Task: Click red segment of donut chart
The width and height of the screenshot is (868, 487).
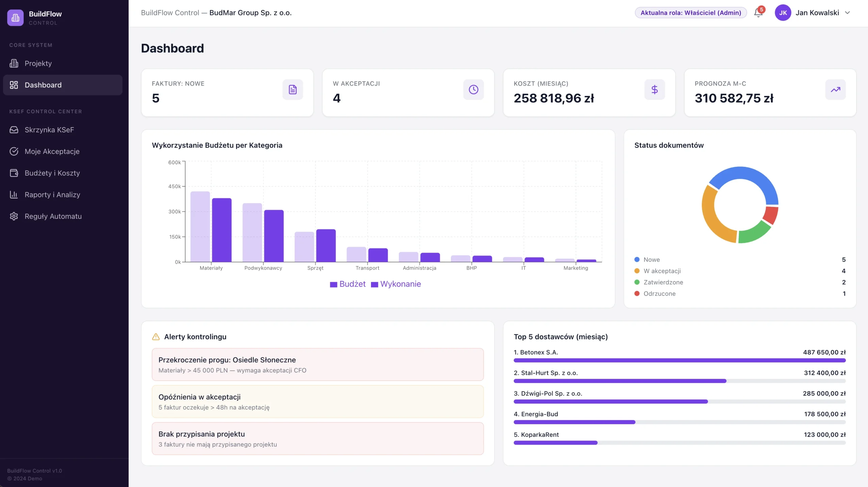Action: (771, 215)
